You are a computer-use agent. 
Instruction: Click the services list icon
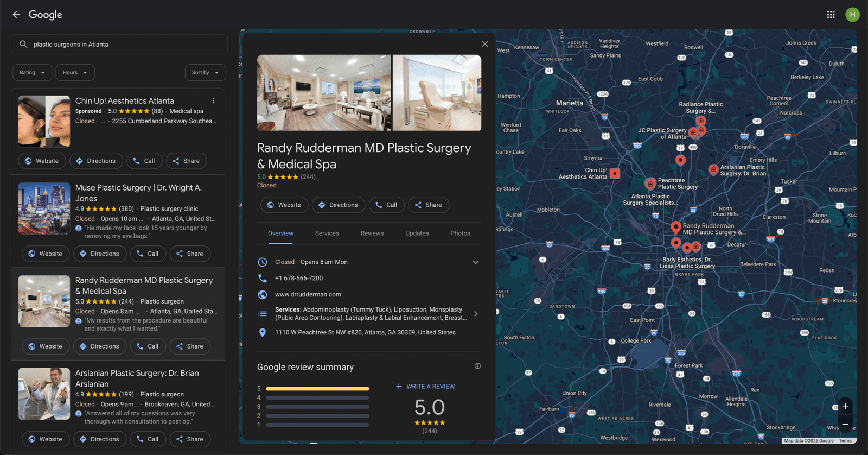(x=263, y=314)
